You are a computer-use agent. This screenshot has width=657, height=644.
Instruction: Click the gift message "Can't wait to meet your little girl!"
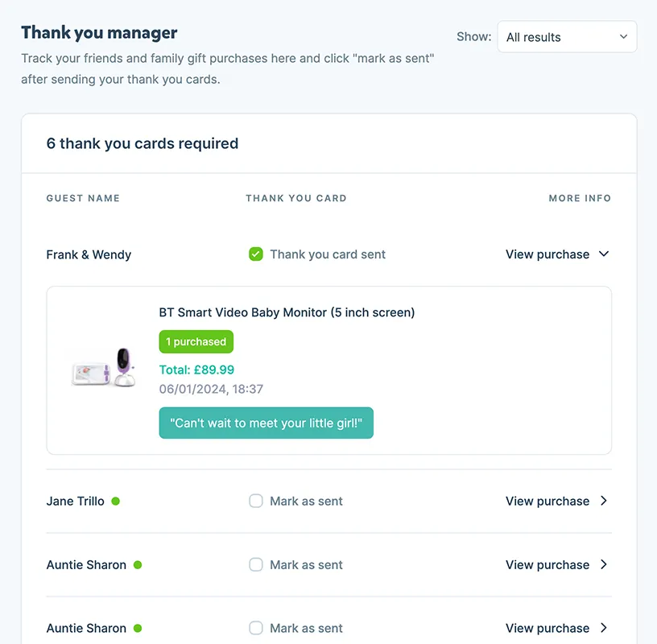(x=267, y=423)
